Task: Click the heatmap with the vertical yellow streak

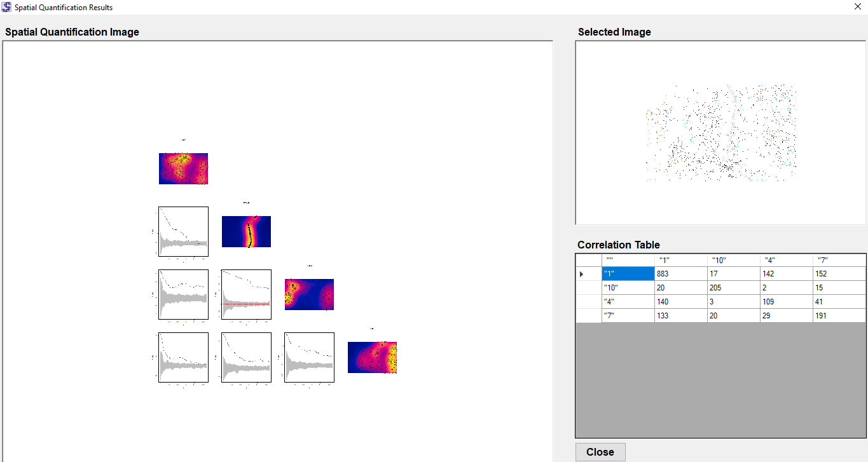Action: click(x=246, y=232)
